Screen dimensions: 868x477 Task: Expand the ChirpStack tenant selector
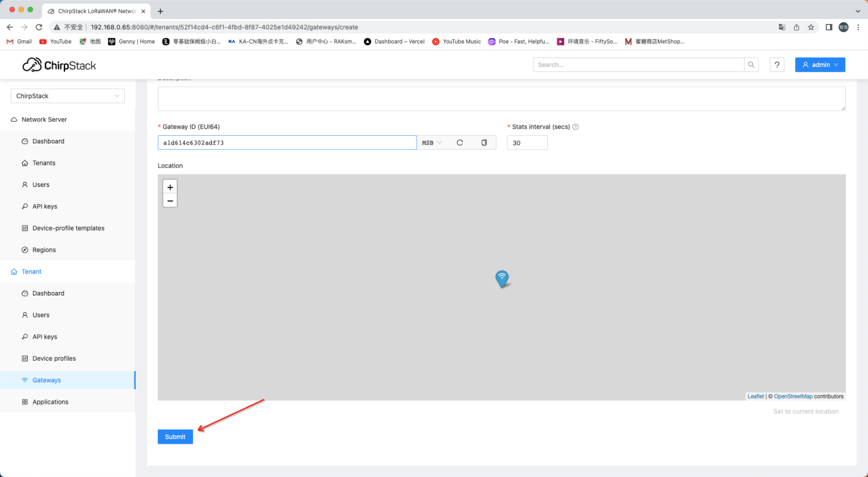pos(68,96)
